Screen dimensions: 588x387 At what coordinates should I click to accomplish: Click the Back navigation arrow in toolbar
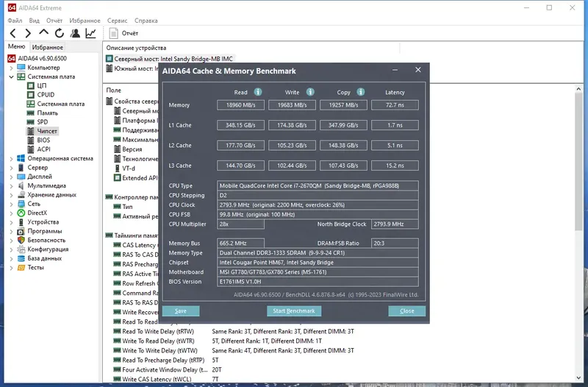12,33
